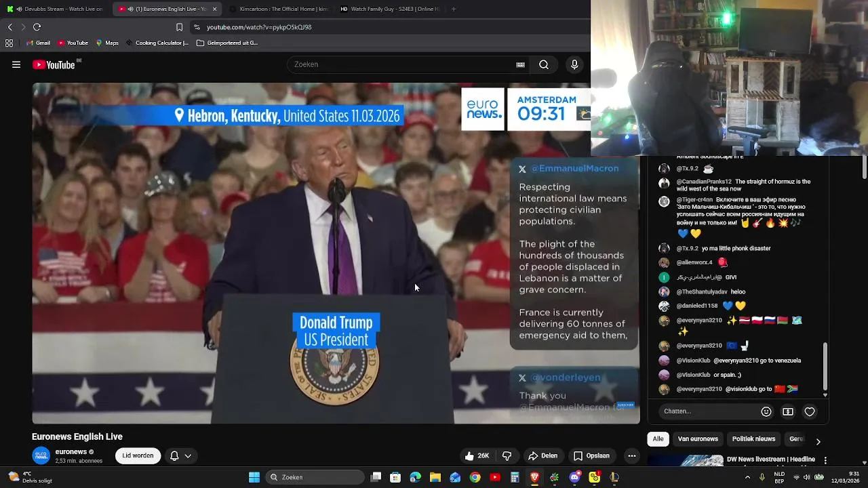Open the YouTube guide hamburger menu

tap(16, 65)
